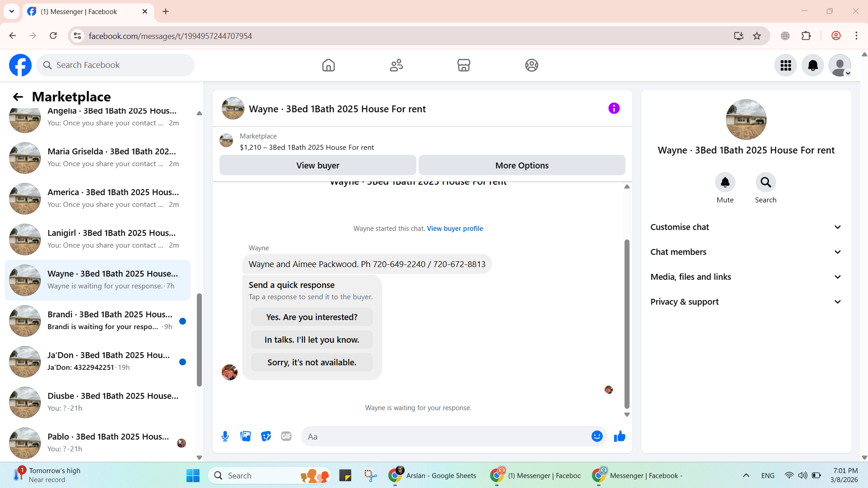This screenshot has height=488, width=868.
Task: Open the Pablo conversation
Action: (97, 443)
